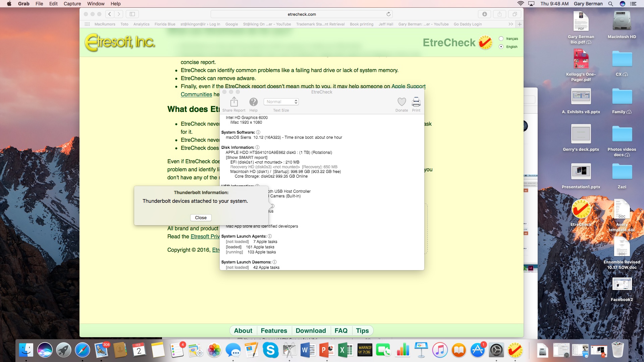
Task: Open iTunes from the Dock
Action: [x=440, y=350]
